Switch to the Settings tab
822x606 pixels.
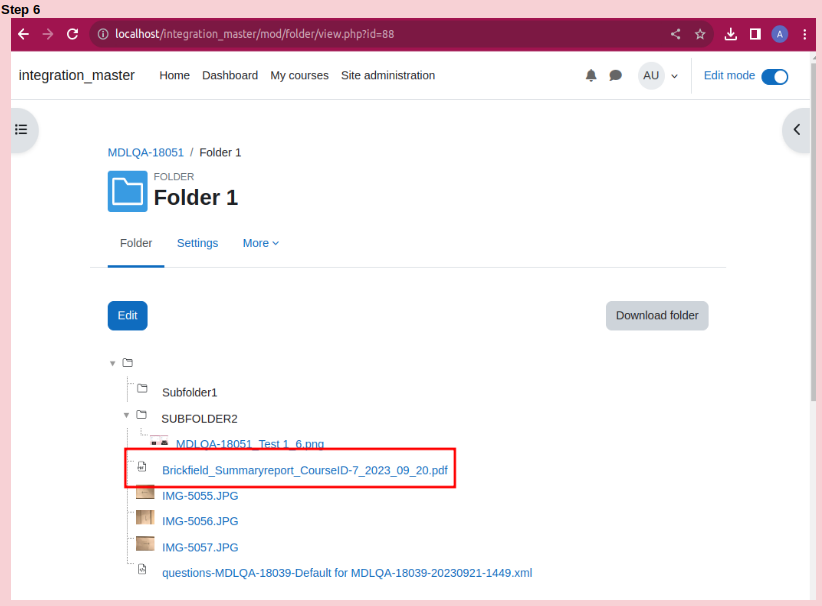(x=197, y=243)
